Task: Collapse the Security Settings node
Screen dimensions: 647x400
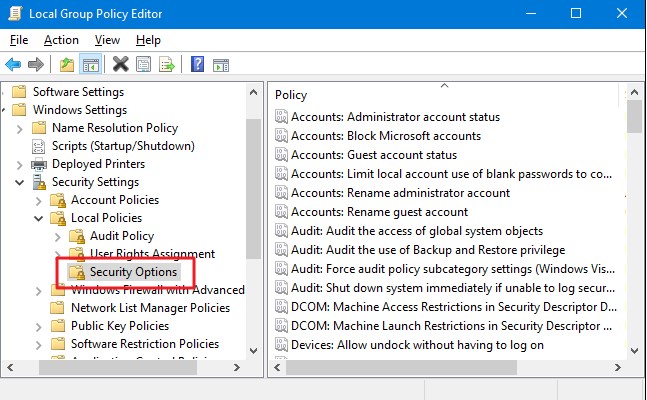Action: click(20, 182)
